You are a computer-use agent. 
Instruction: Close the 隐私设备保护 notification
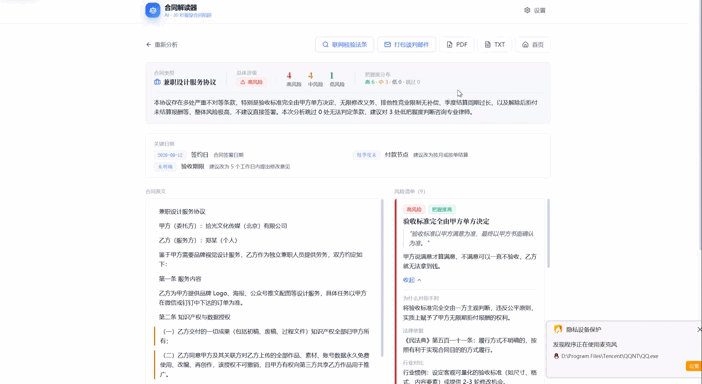click(x=699, y=329)
